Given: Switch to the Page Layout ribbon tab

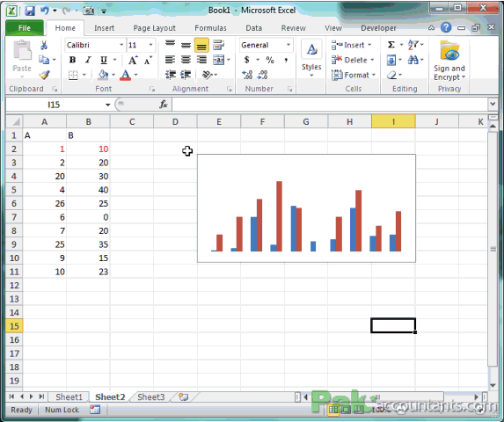Looking at the screenshot, I should click(x=154, y=28).
